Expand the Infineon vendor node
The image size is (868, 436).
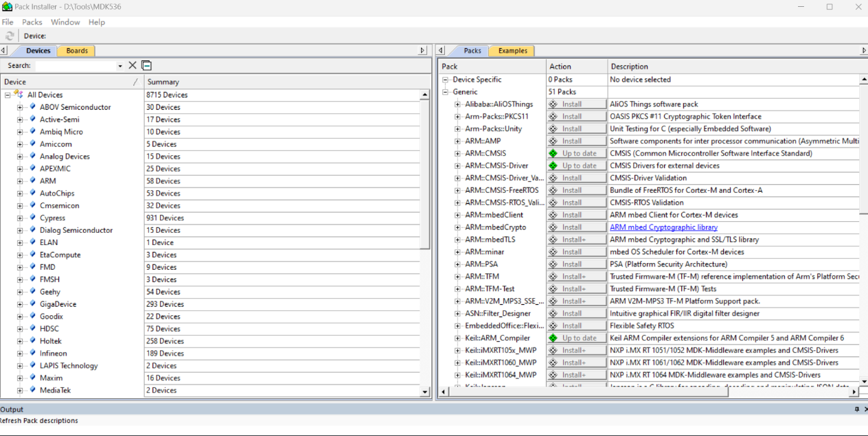[20, 354]
